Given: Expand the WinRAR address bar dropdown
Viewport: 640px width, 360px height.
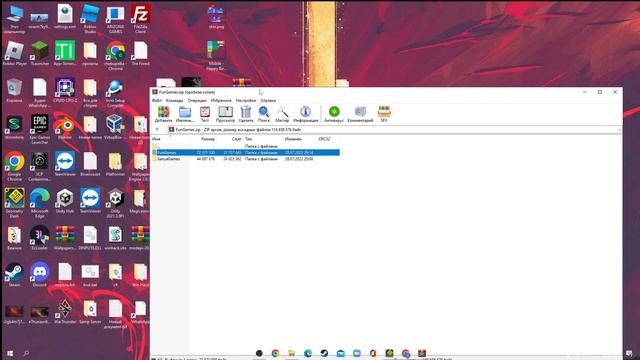Looking at the screenshot, I should coord(619,130).
